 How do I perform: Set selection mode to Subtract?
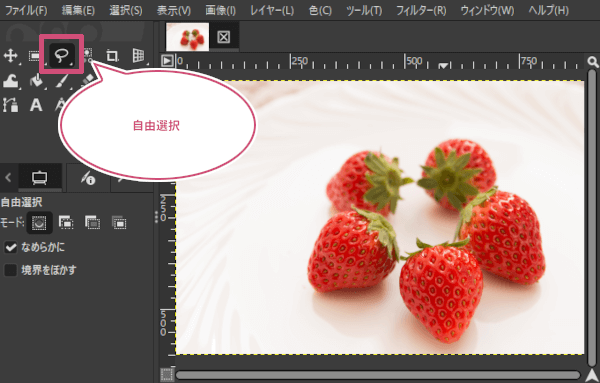tap(93, 222)
